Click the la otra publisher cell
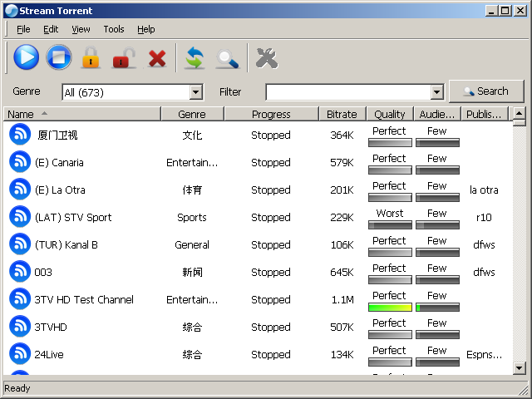 pyautogui.click(x=484, y=190)
